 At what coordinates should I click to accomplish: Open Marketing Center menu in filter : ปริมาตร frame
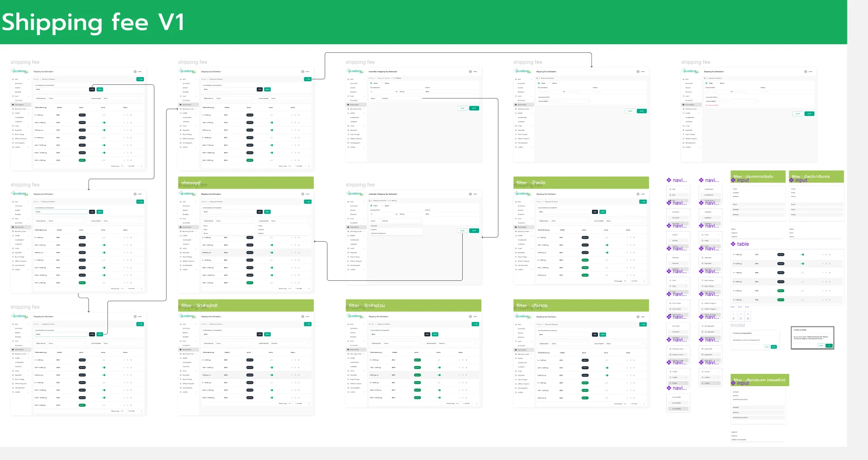(524, 354)
